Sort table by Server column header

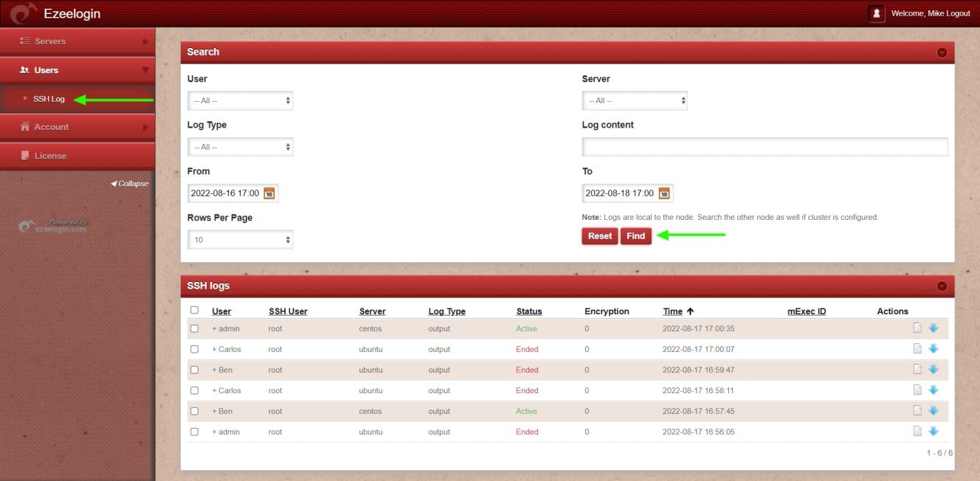coord(373,311)
